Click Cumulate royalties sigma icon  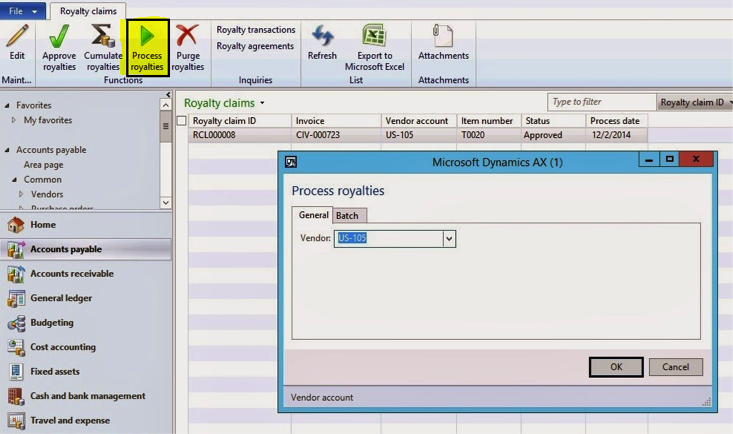pos(103,36)
